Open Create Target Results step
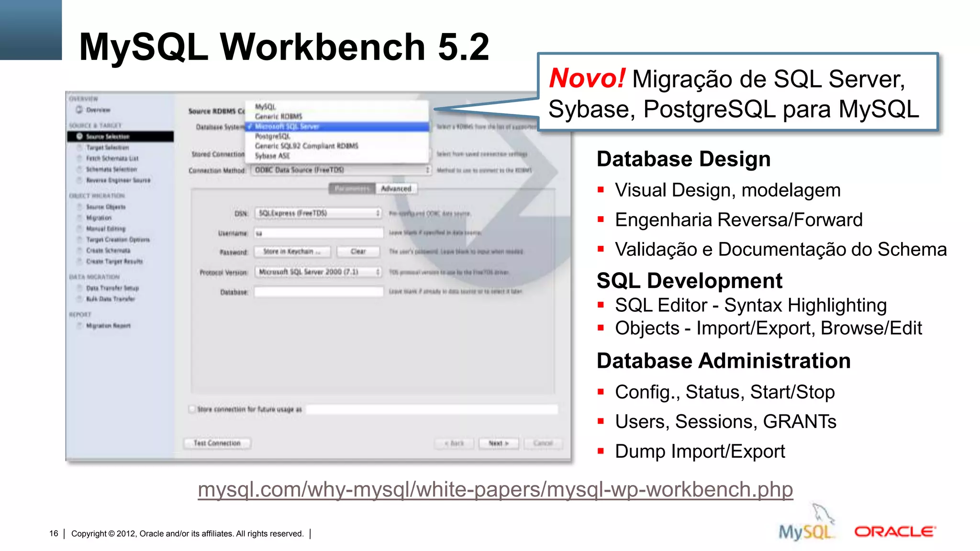 pyautogui.click(x=114, y=262)
